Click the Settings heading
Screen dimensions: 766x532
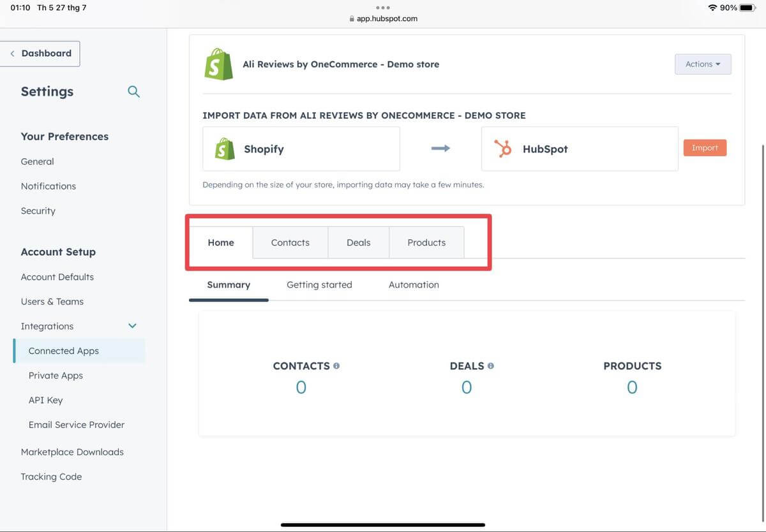click(47, 91)
